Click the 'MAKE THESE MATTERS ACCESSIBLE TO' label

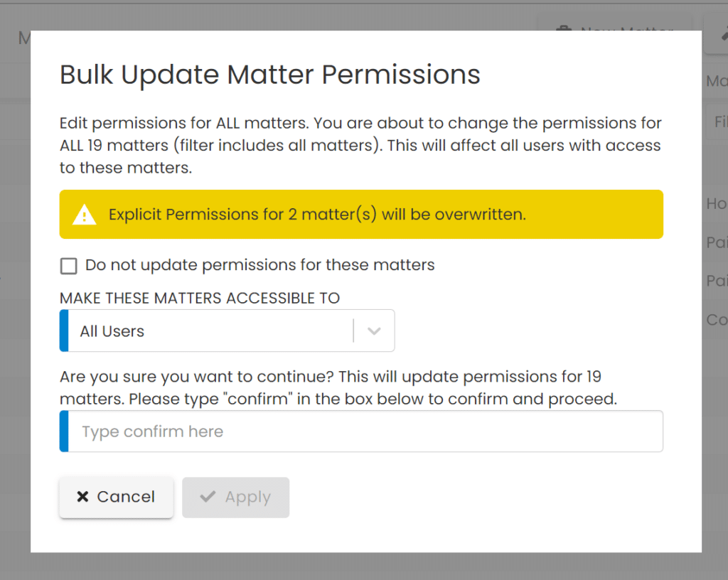point(200,298)
